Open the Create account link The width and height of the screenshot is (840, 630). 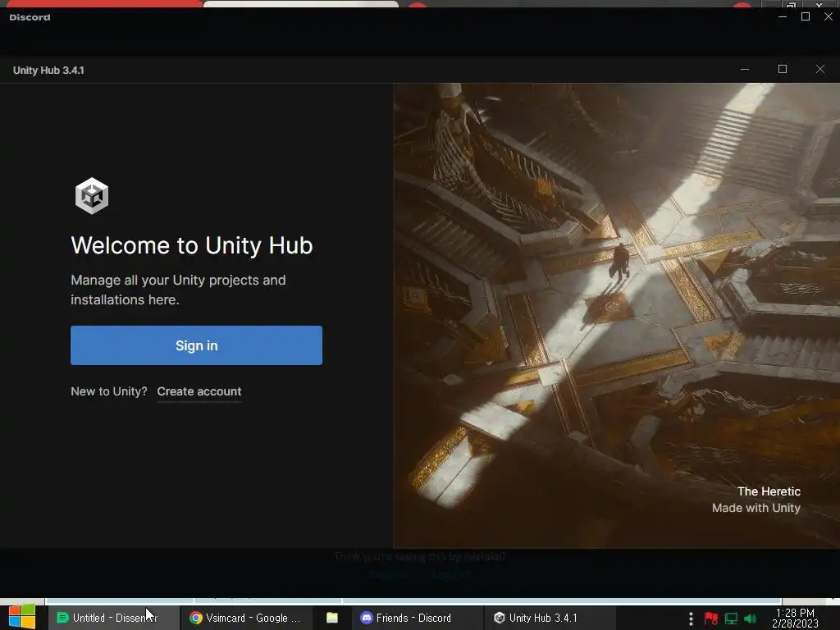(x=199, y=391)
